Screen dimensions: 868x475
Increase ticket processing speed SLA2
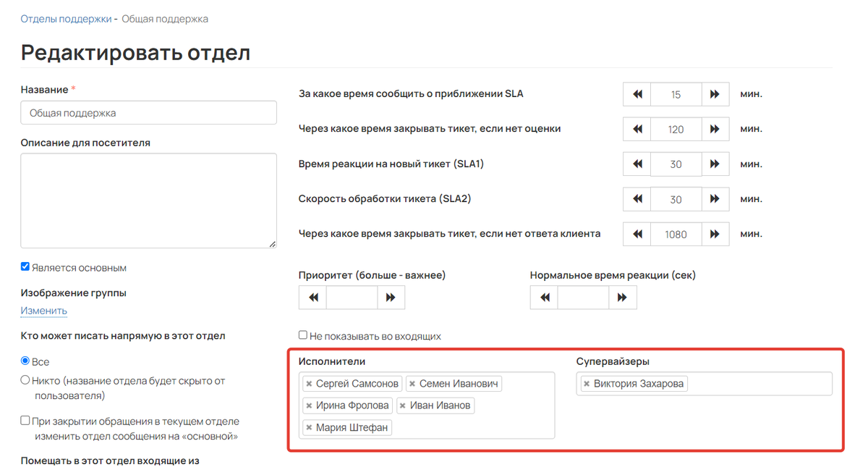[x=715, y=199]
